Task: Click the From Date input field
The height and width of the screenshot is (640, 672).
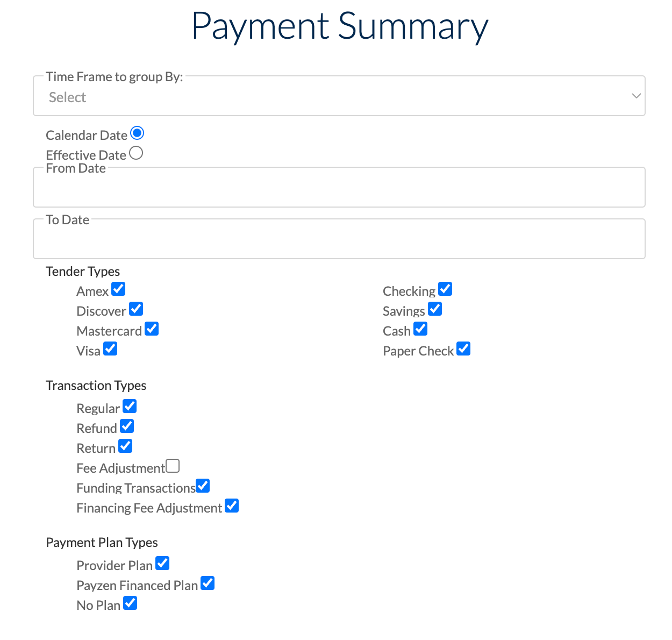Action: pos(339,188)
